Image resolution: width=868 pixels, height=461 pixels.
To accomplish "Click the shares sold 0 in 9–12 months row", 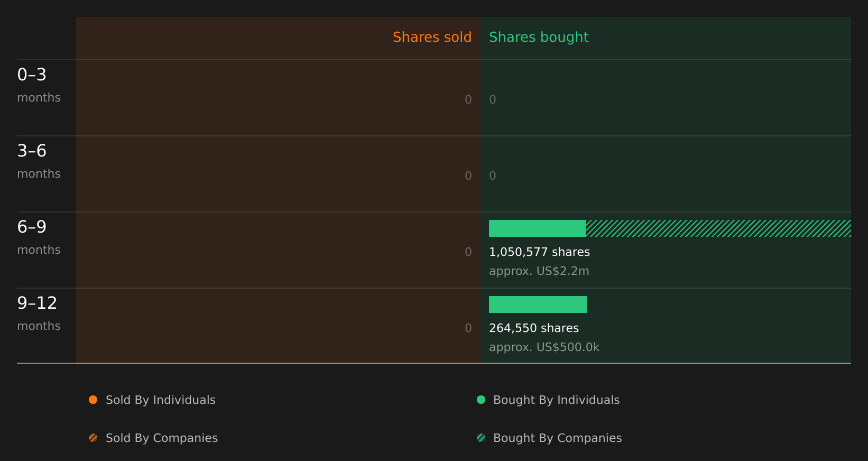I will [x=468, y=328].
